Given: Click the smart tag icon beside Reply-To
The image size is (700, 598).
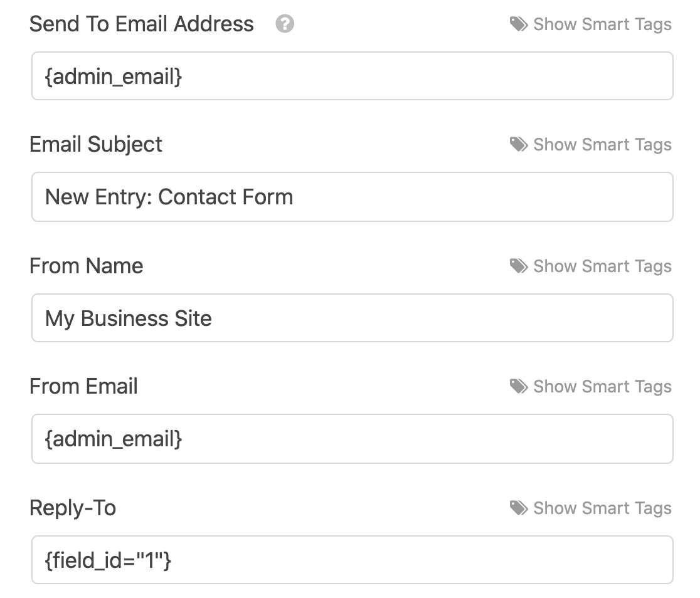Looking at the screenshot, I should tap(518, 508).
